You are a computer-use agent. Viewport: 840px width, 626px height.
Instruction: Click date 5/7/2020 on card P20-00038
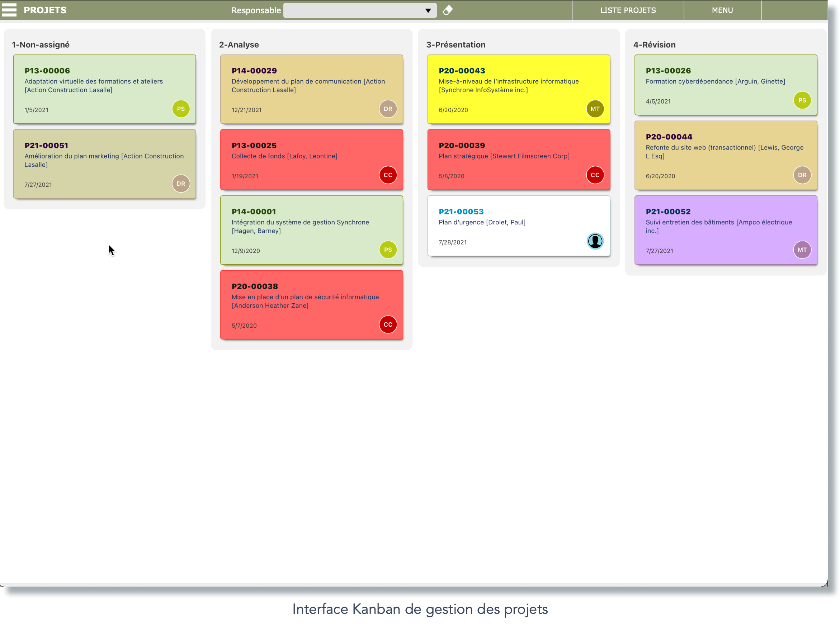click(x=244, y=326)
